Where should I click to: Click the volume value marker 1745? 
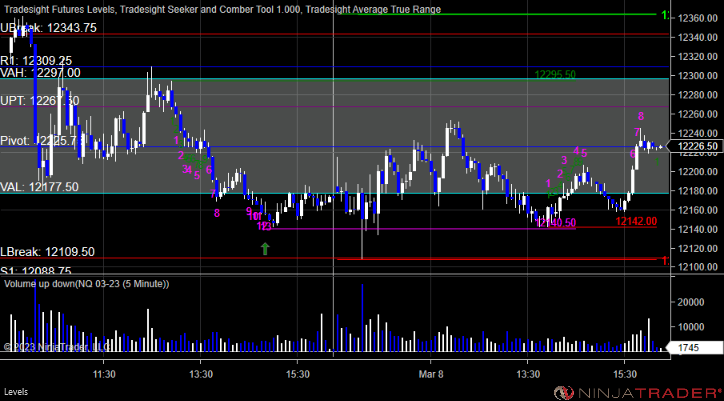point(696,347)
